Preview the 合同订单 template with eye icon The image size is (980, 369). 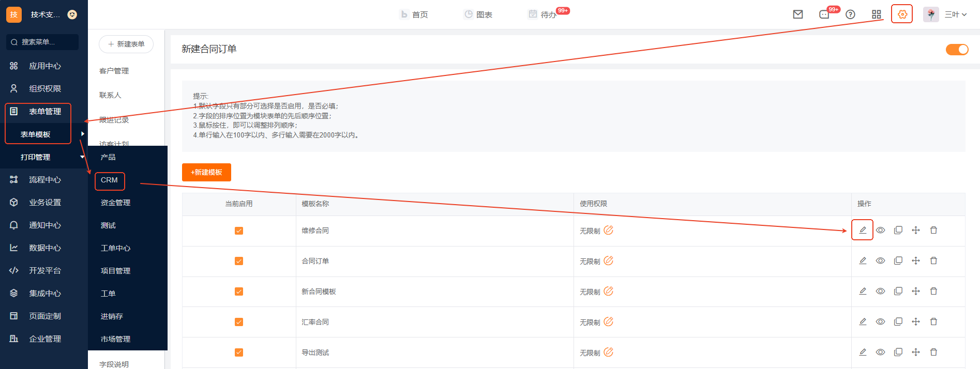(880, 261)
